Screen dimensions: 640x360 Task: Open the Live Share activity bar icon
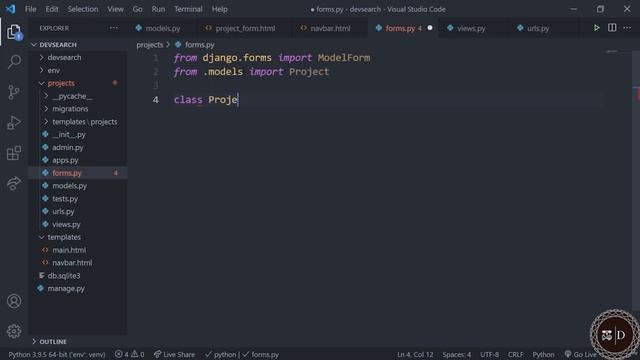point(14,183)
